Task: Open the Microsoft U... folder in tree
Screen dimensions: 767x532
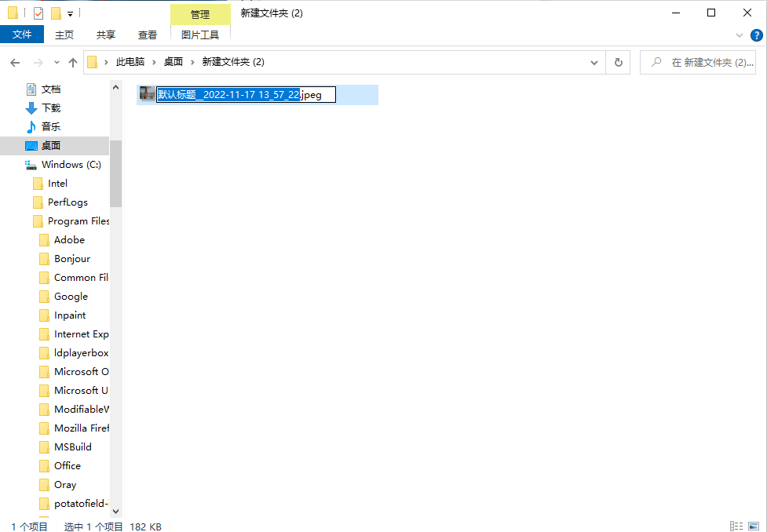Action: [x=81, y=390]
